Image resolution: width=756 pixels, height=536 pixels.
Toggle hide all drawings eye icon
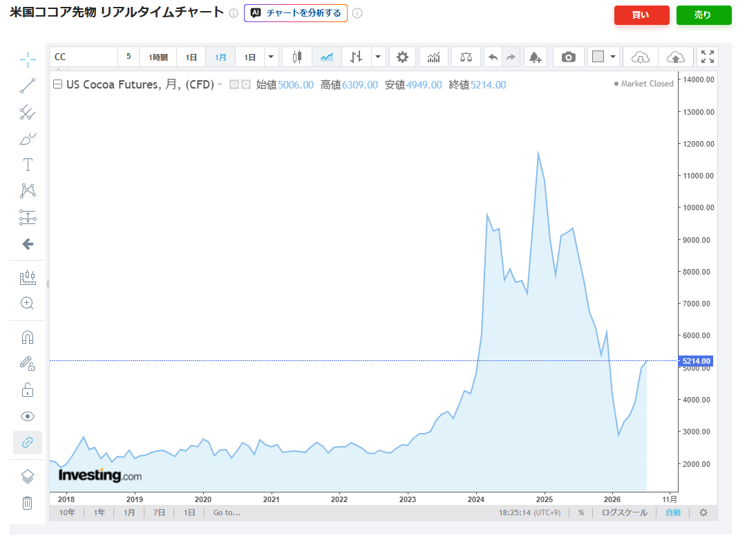coord(28,416)
